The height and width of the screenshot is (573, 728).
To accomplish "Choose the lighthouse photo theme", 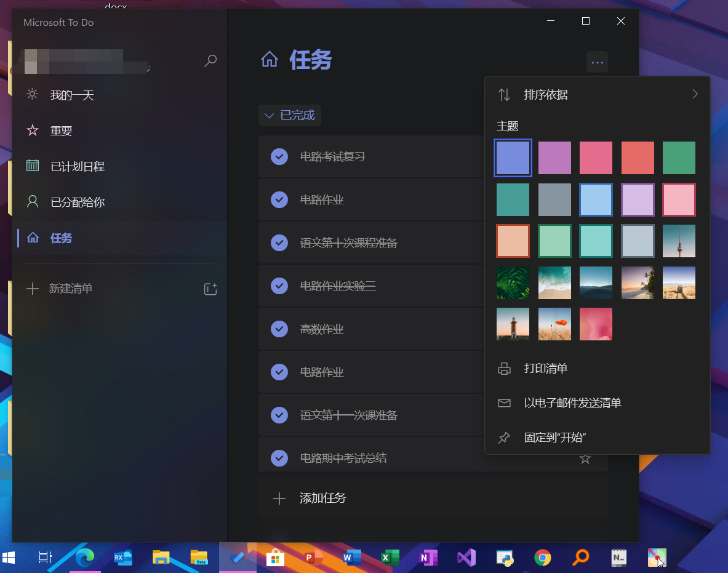I will (x=513, y=324).
